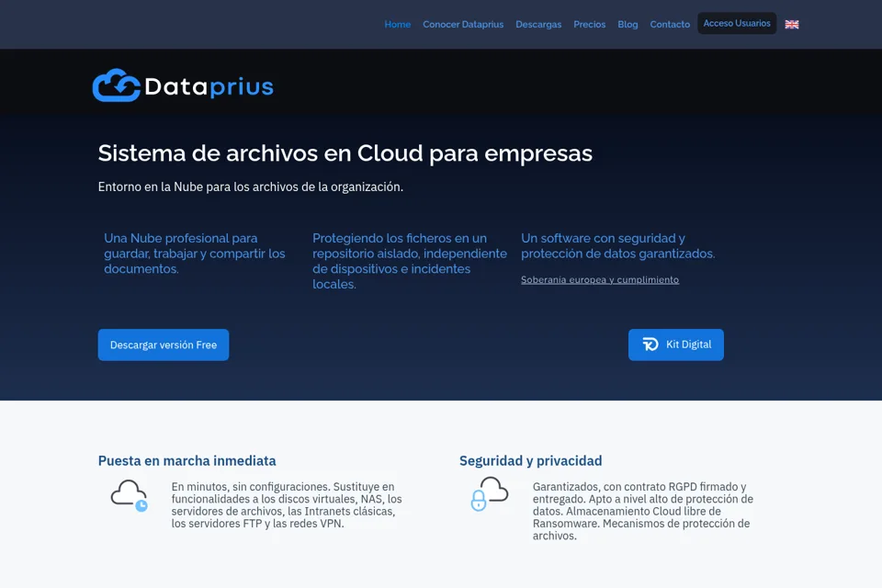This screenshot has width=882, height=588.
Task: Click the text Un software con seguridad
Action: click(x=617, y=246)
